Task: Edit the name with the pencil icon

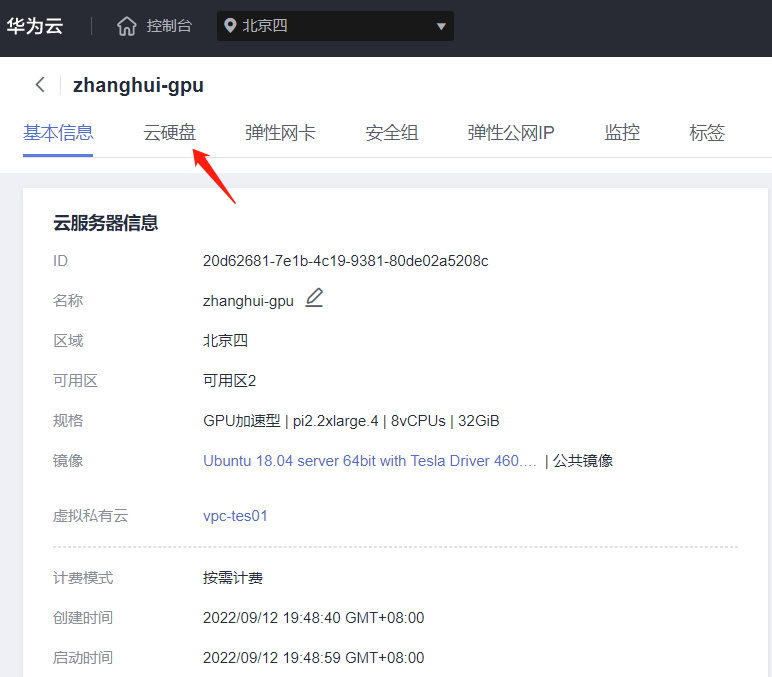Action: coord(314,298)
